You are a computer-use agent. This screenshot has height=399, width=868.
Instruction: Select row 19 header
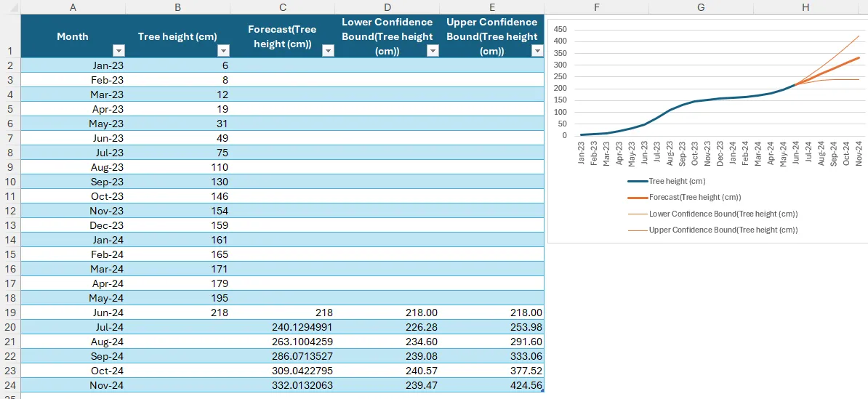point(10,312)
